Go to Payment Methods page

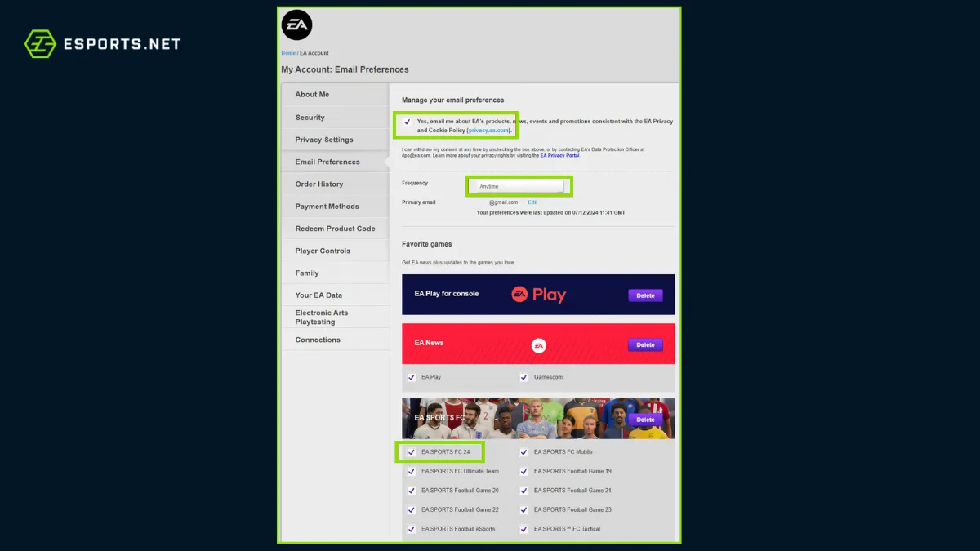coord(327,207)
